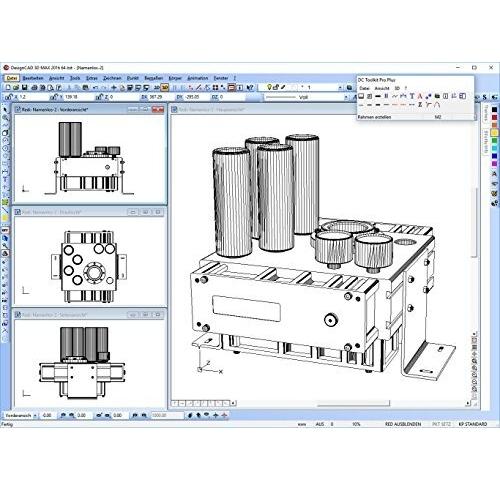
Task: Click the folder icon in DC Toolkit
Action: coord(437,96)
